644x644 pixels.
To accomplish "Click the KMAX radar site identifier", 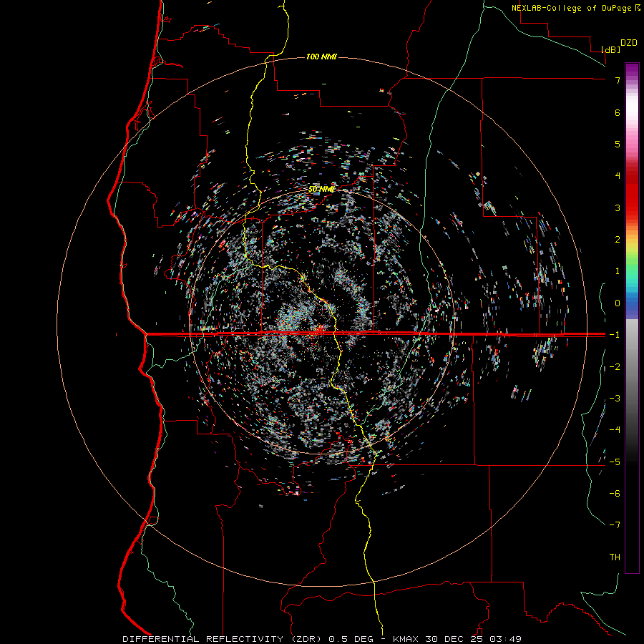I will 406,639.
